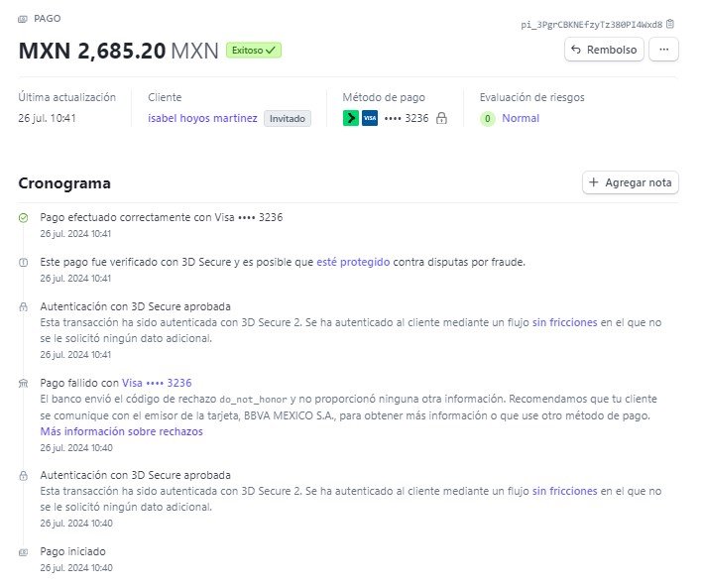
Task: Click the padlock icon beside card 3236
Action: click(x=441, y=118)
